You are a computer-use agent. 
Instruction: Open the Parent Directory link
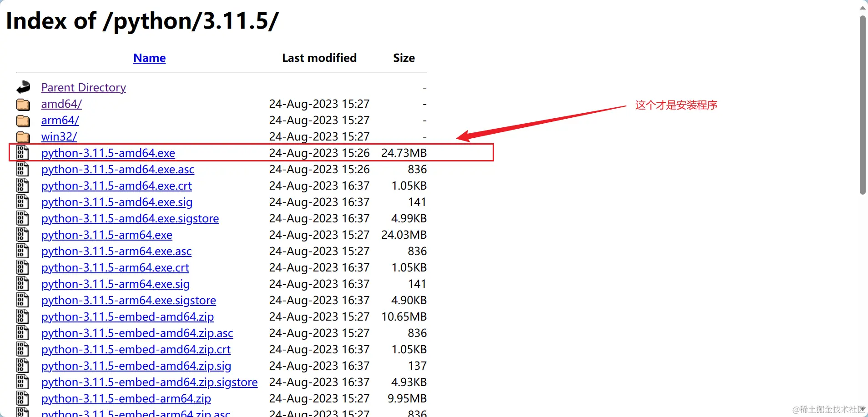(x=84, y=87)
